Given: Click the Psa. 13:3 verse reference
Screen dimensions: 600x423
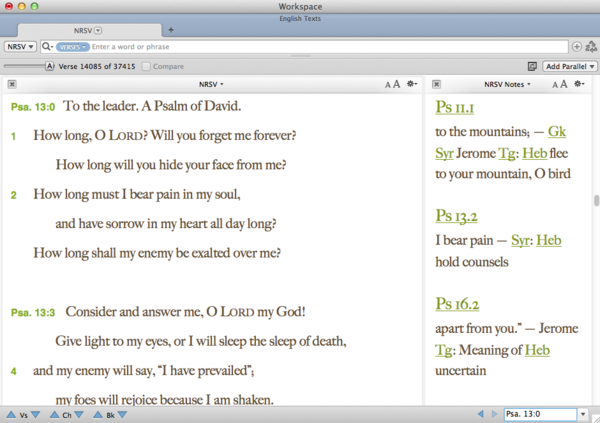Looking at the screenshot, I should 33,313.
